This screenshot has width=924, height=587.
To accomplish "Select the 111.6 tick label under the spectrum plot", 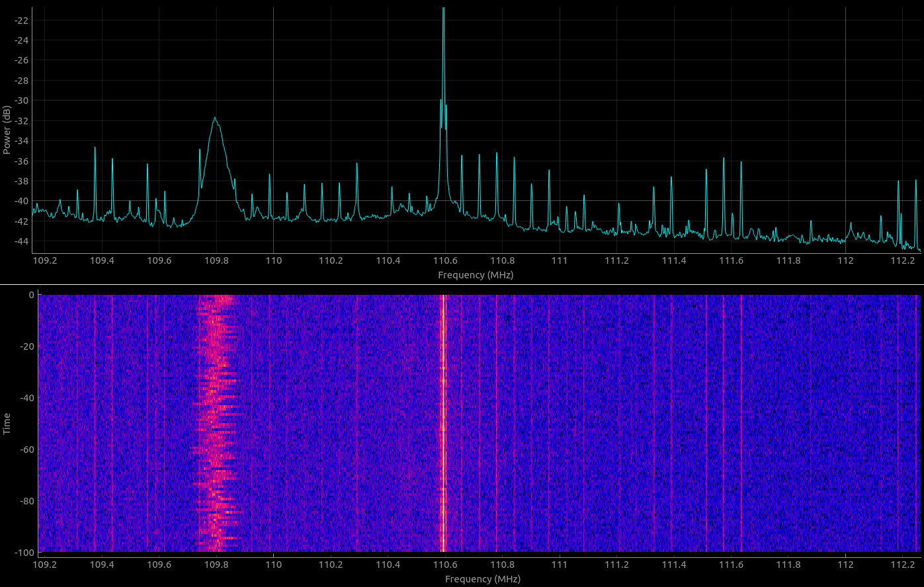I will coord(731,260).
